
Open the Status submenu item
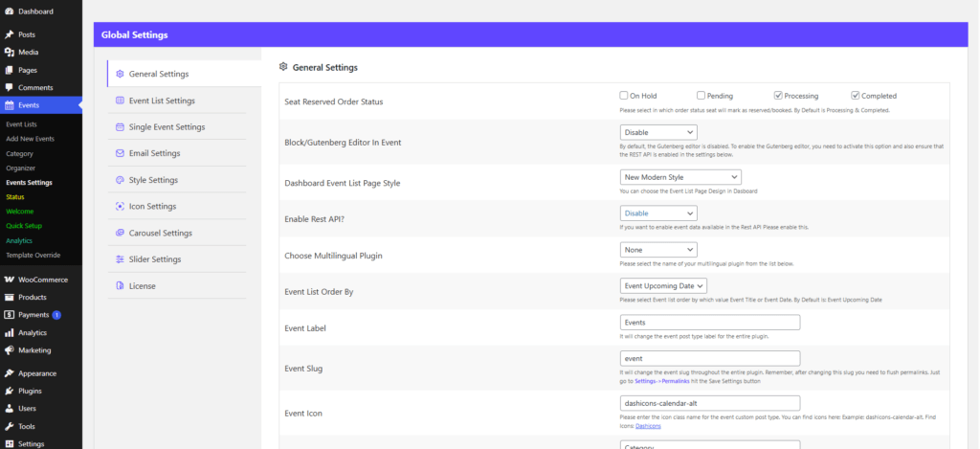[x=15, y=197]
